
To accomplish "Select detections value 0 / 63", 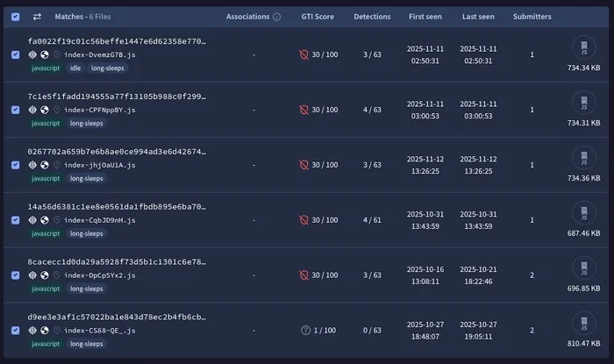I will (372, 331).
